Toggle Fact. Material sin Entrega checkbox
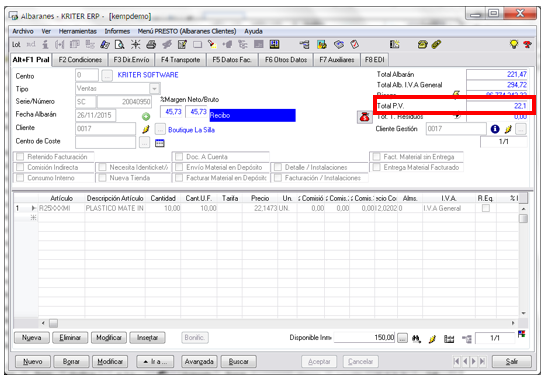This screenshot has width=550, height=377. (377, 157)
